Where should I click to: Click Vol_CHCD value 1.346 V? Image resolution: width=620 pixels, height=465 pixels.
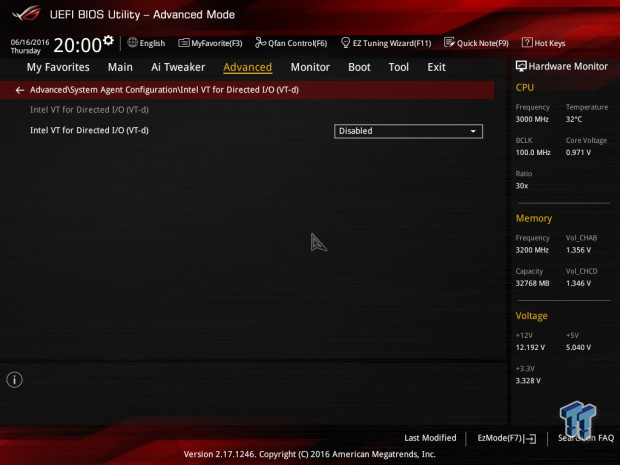point(578,283)
